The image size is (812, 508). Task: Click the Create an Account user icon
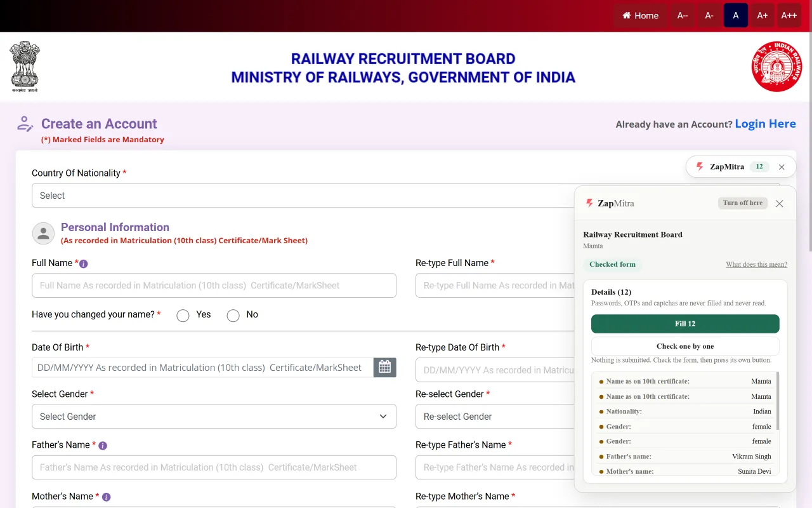coord(25,124)
